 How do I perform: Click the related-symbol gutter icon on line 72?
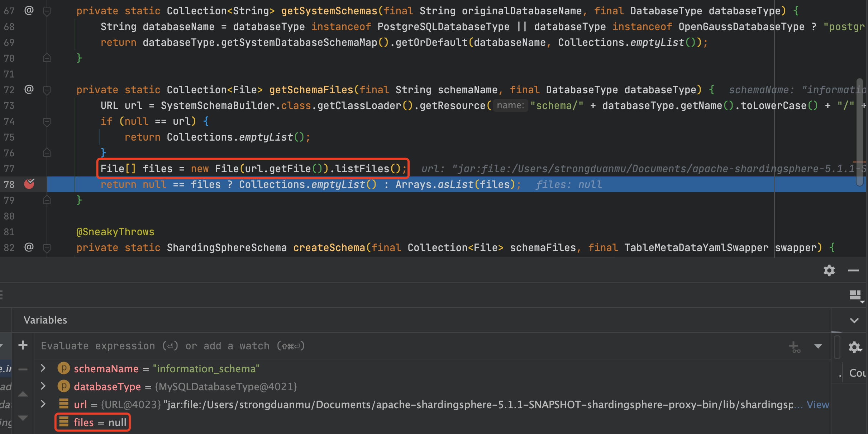(29, 89)
